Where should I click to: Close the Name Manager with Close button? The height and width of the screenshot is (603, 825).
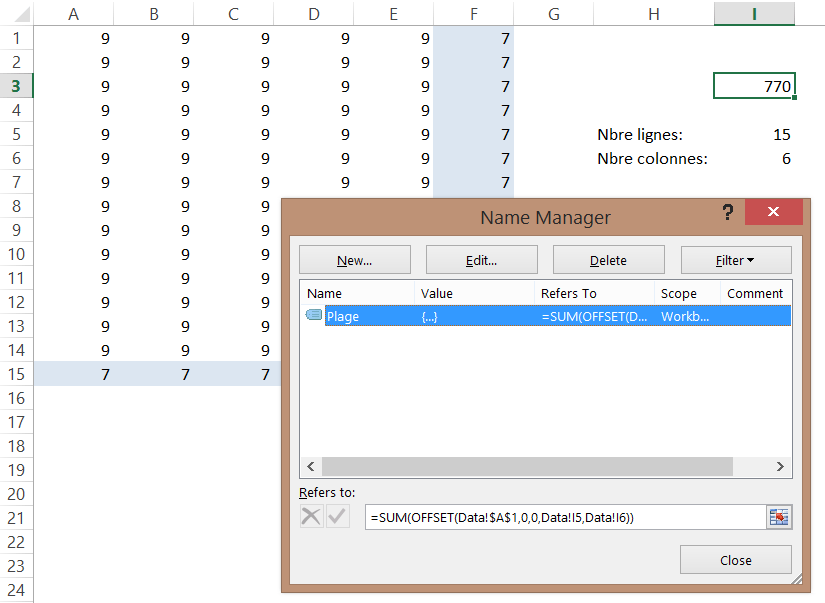(735, 560)
